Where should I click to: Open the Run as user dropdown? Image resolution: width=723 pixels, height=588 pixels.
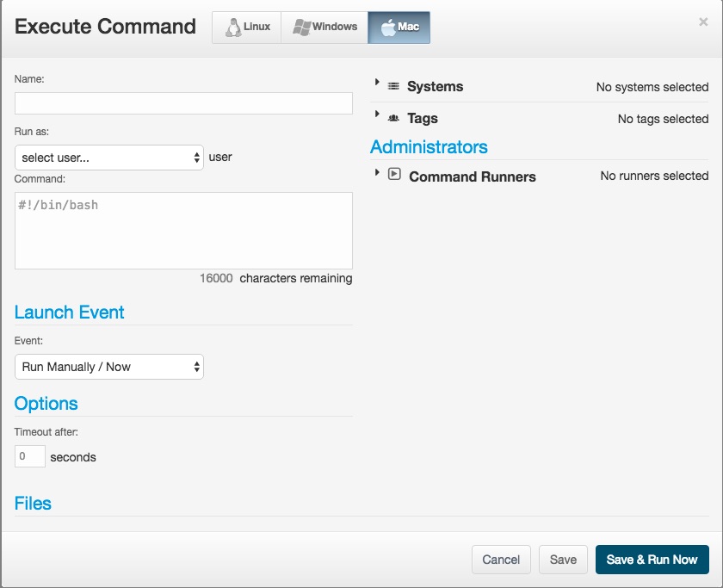tap(109, 158)
